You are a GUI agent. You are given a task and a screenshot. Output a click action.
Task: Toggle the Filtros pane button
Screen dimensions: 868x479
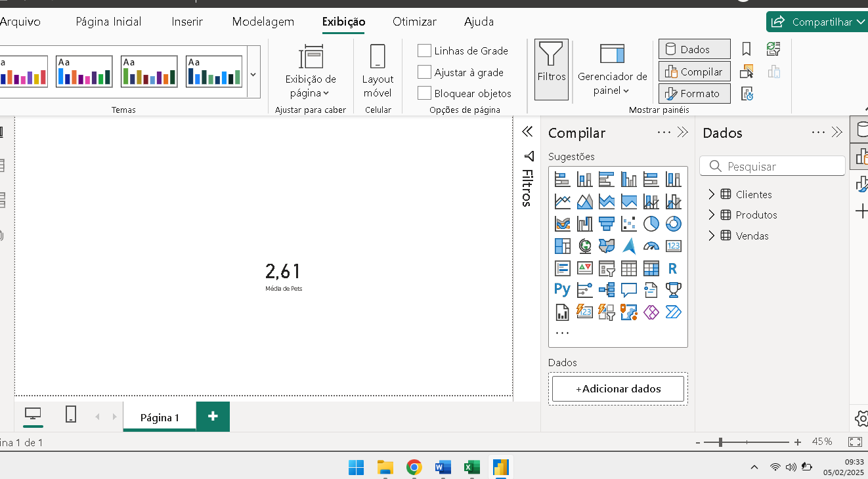click(552, 69)
